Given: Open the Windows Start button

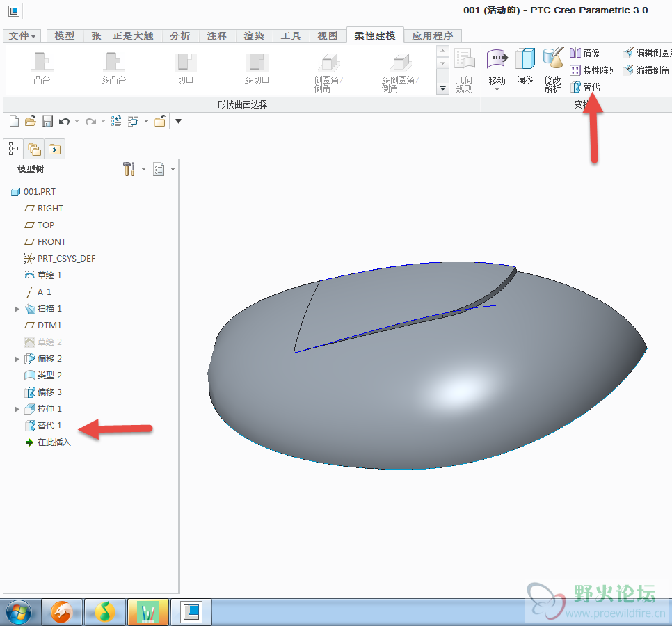Looking at the screenshot, I should point(19,612).
